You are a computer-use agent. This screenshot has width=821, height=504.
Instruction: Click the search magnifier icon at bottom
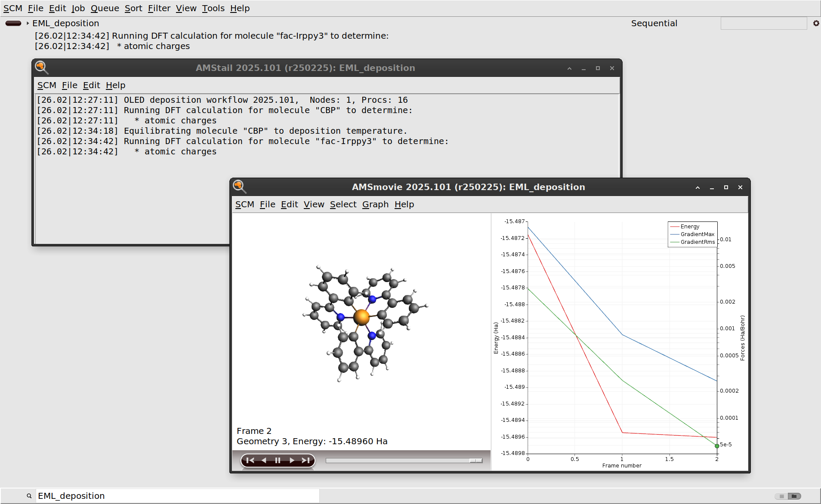pos(29,496)
